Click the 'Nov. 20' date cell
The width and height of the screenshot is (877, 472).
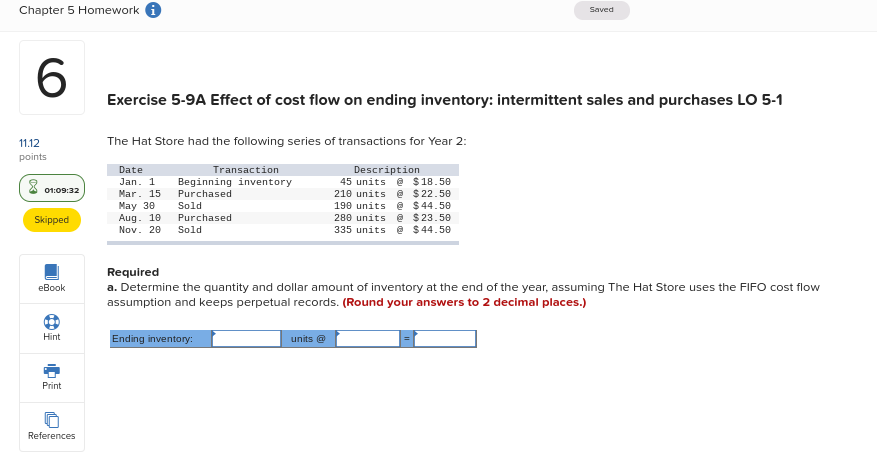coord(140,230)
